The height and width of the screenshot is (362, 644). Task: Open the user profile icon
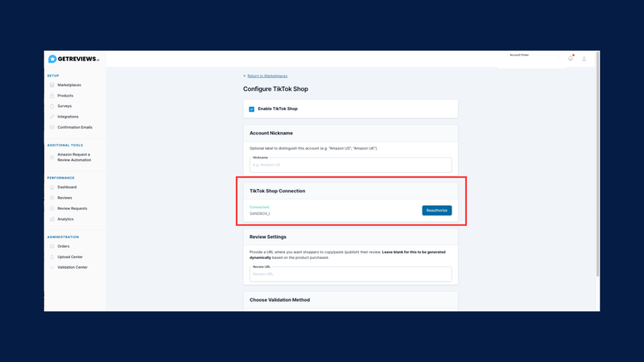point(584,59)
